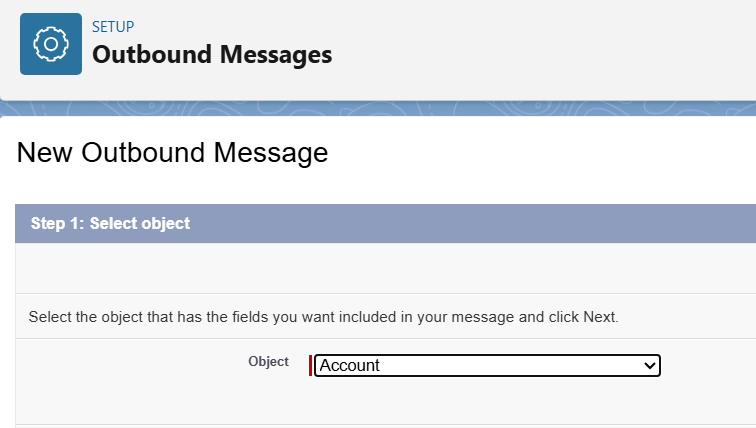Open the Object dropdown list
Screen dimensions: 756x428
(x=487, y=366)
